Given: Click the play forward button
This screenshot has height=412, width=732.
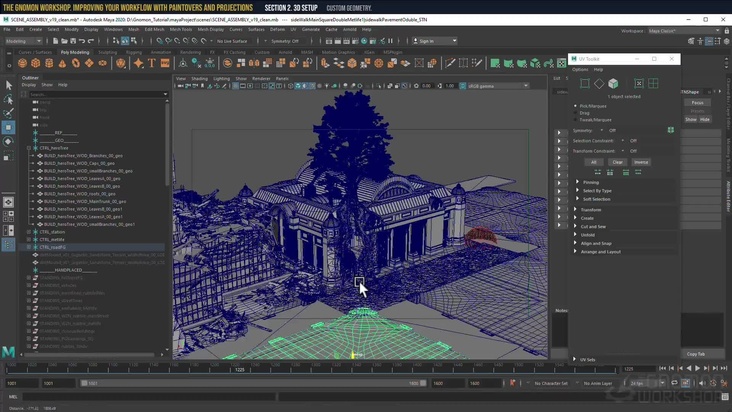Looking at the screenshot, I should 697,369.
